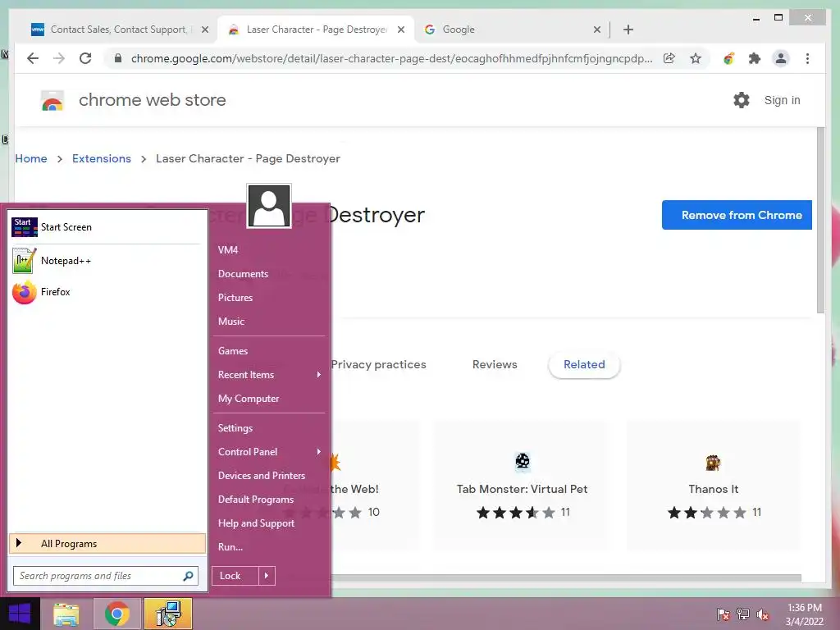
Task: Click Remove from Chrome button
Action: pos(737,215)
